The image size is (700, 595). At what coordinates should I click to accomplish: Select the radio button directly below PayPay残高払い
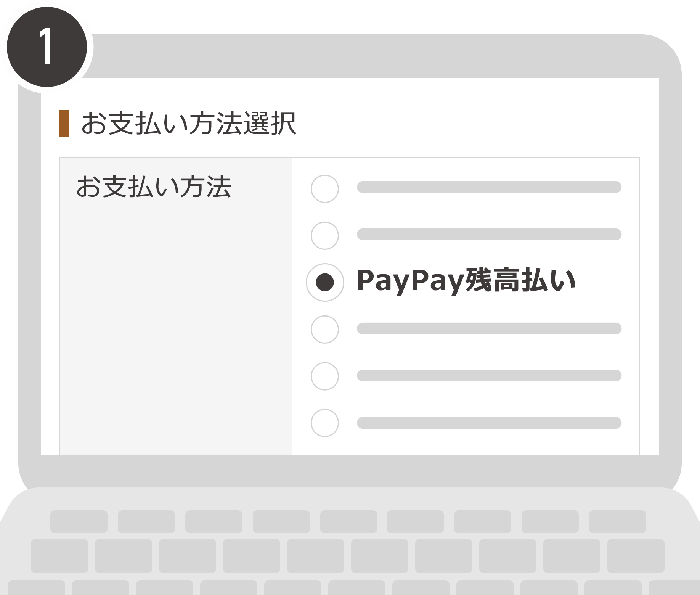[325, 329]
